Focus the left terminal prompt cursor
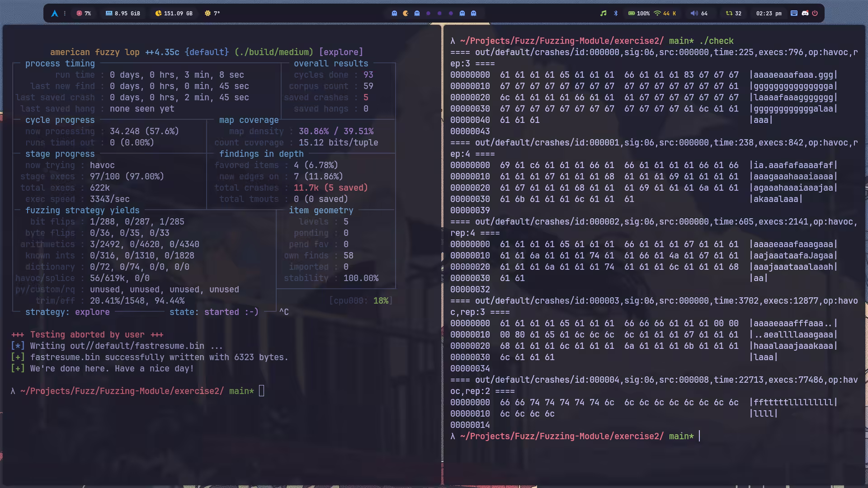This screenshot has width=868, height=488. [x=261, y=391]
